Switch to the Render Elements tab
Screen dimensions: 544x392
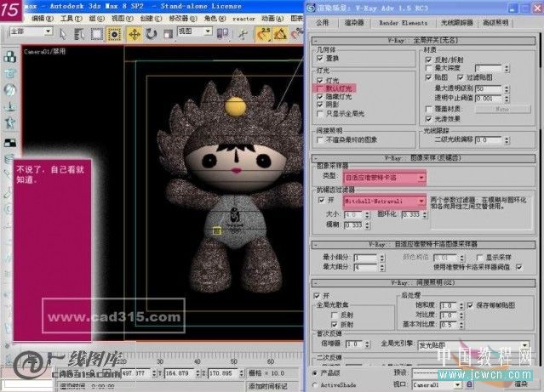[x=404, y=23]
